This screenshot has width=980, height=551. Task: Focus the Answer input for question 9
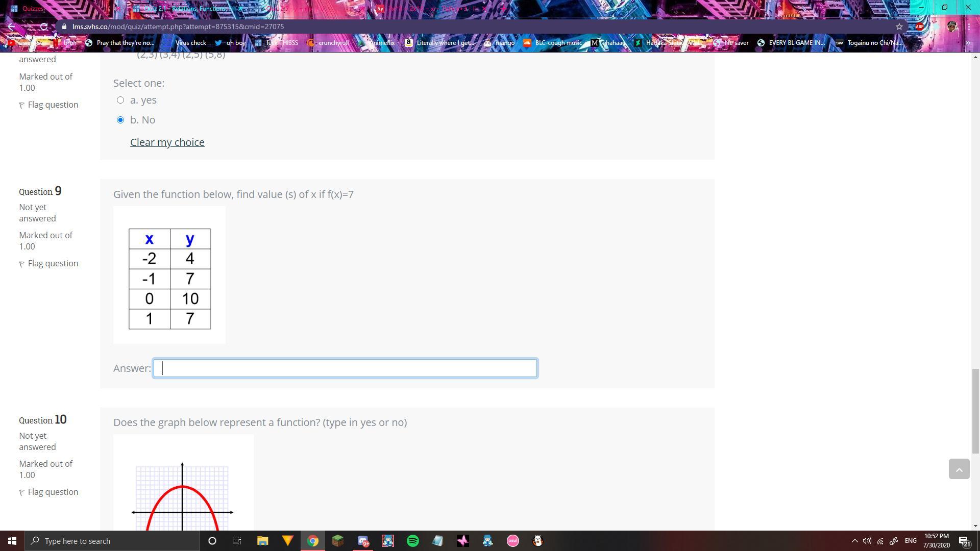[345, 368]
